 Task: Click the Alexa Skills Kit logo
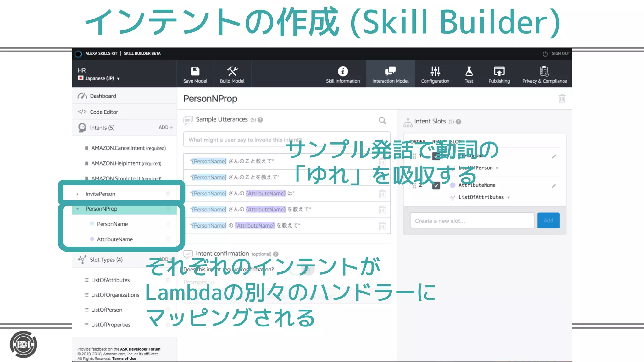tap(78, 54)
